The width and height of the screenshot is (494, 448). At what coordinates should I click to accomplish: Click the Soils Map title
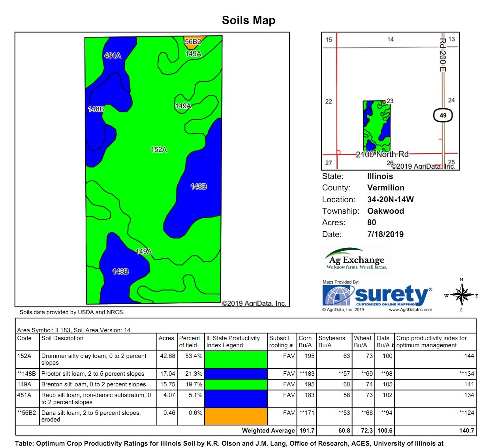(x=248, y=20)
